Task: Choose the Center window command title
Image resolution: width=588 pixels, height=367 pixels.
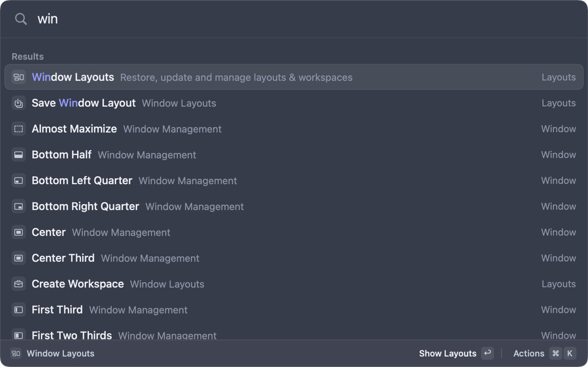Action: click(49, 232)
